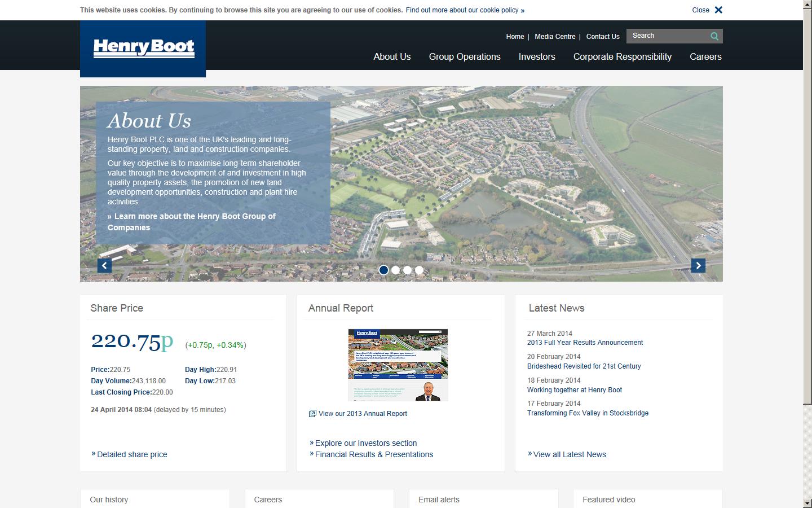Select the second carousel slide dot

click(x=396, y=270)
